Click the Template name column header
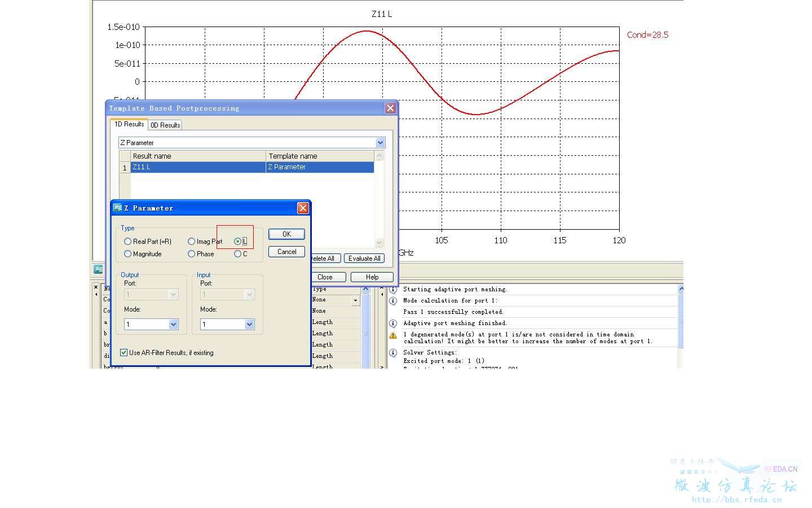Image resolution: width=812 pixels, height=508 pixels. pos(320,156)
